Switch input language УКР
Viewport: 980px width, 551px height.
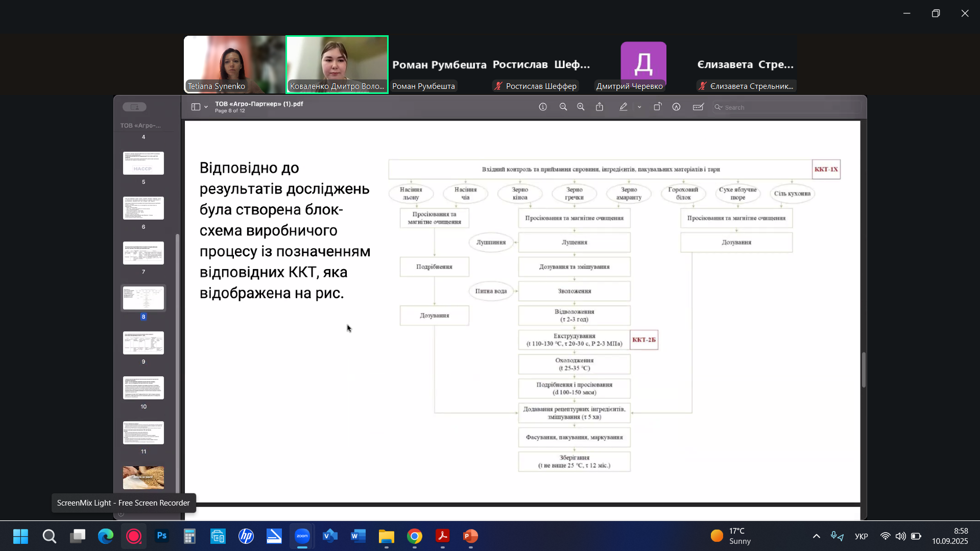coord(862,536)
